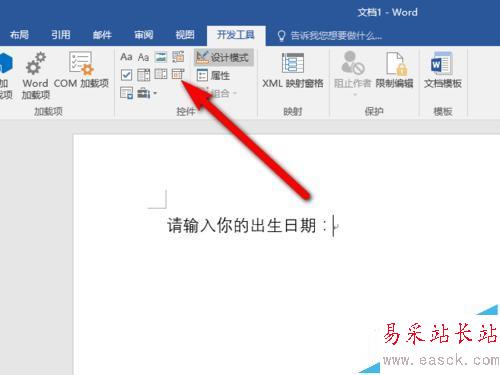Open legacy tools dropdown

(x=147, y=93)
